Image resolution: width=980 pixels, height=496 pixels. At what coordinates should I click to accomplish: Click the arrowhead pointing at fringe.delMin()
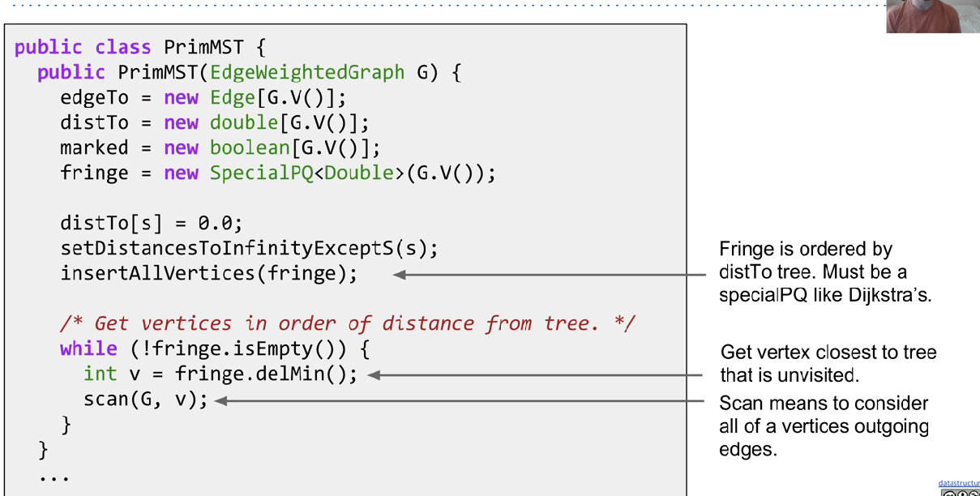[x=374, y=375]
